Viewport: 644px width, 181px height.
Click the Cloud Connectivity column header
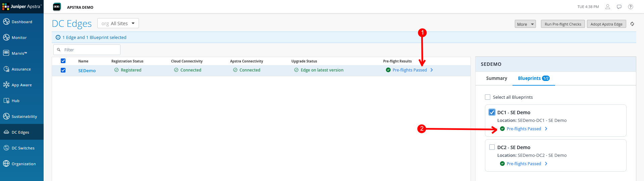point(187,61)
